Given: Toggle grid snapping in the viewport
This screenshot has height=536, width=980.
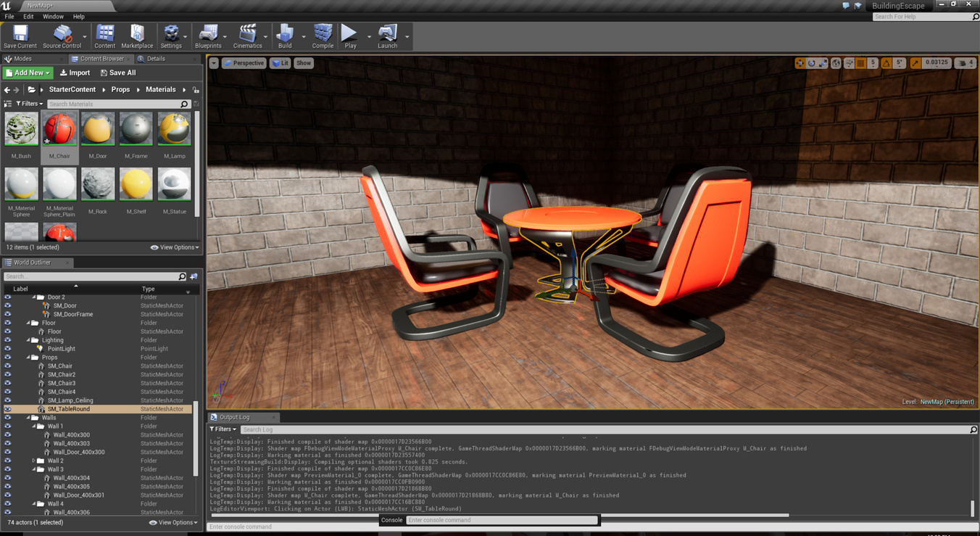Looking at the screenshot, I should 860,63.
